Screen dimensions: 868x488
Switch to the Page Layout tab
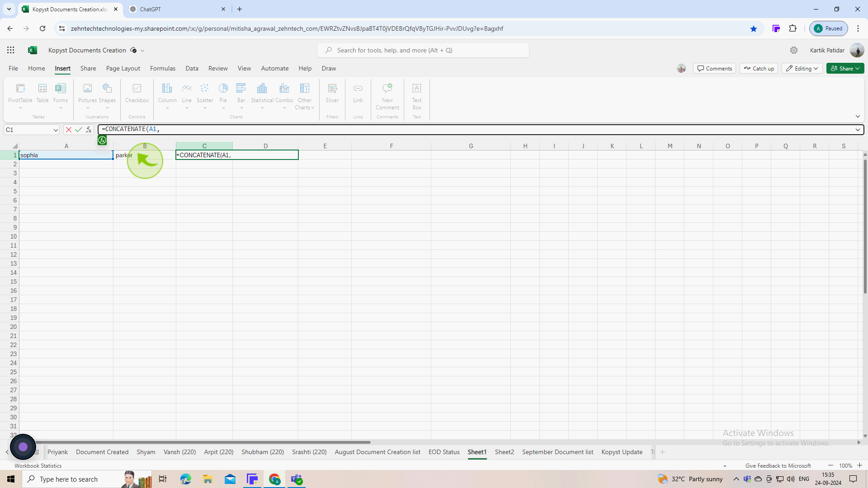tap(123, 68)
